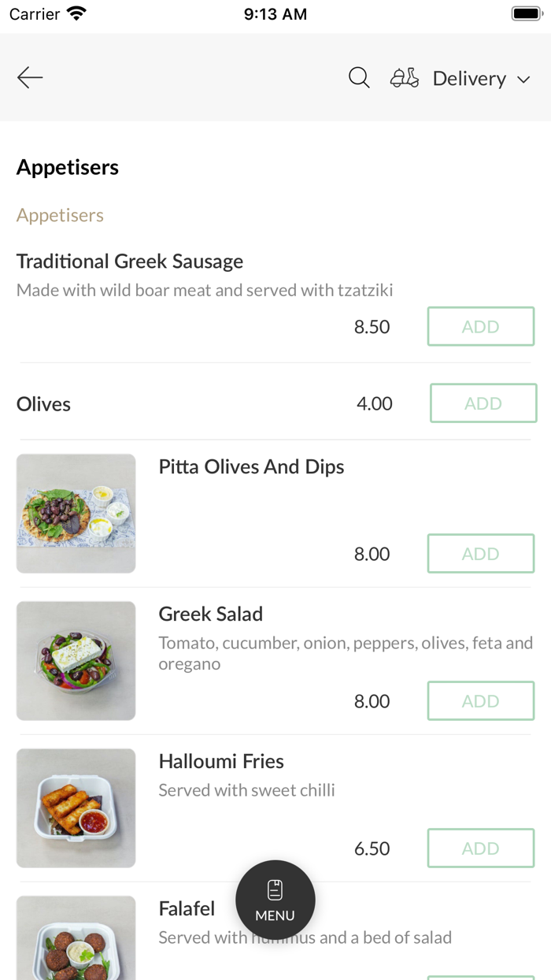
Task: Open the Traditional Greek Sausage item title
Action: click(130, 262)
